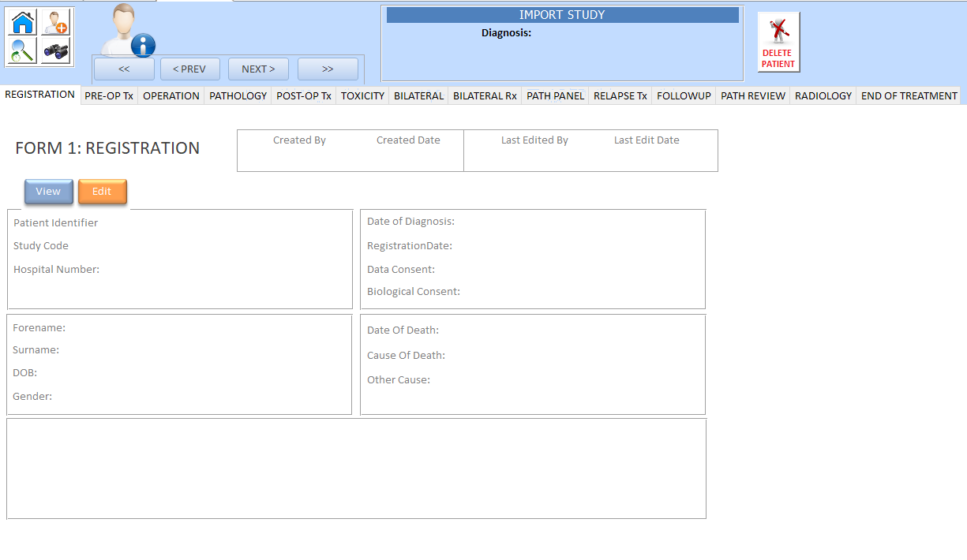Screen dimensions: 967x560
Task: Select the PATHOLOGY tab
Action: pos(238,96)
